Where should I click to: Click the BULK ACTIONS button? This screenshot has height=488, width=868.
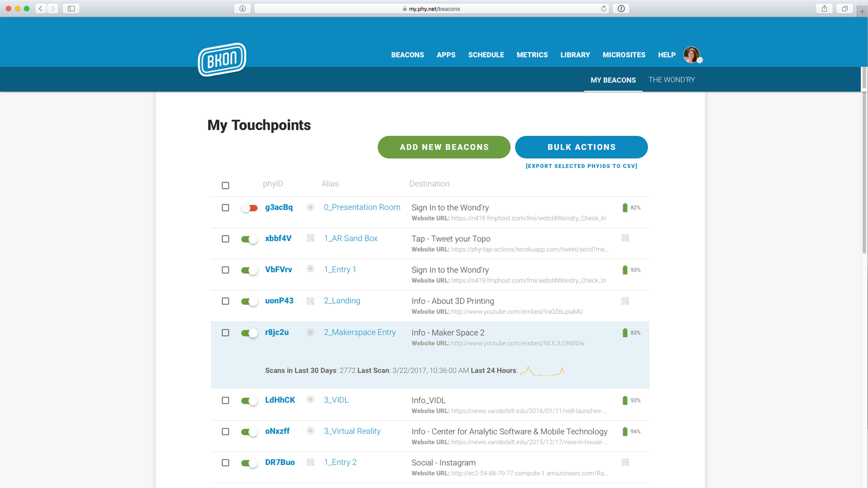point(580,146)
